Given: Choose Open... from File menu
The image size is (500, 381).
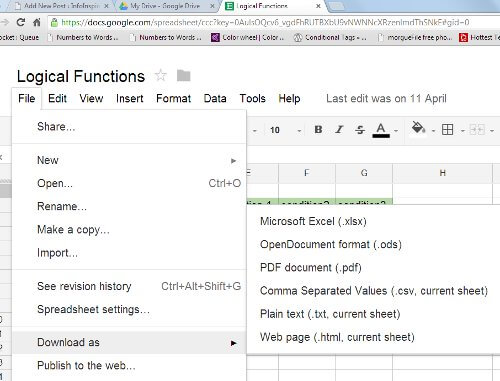Looking at the screenshot, I should (129, 183).
